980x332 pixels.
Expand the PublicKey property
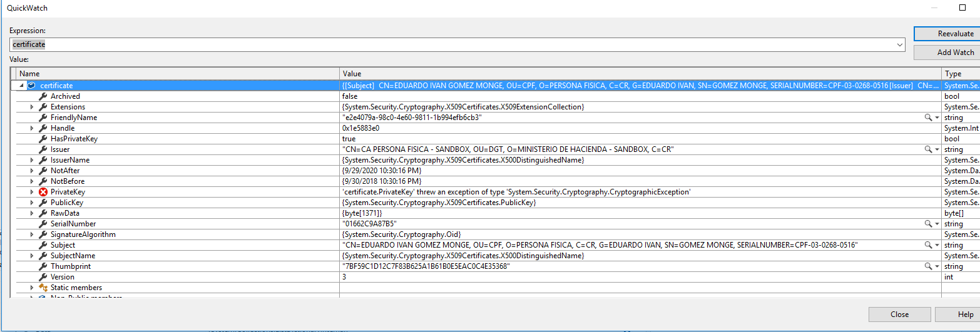click(x=32, y=203)
